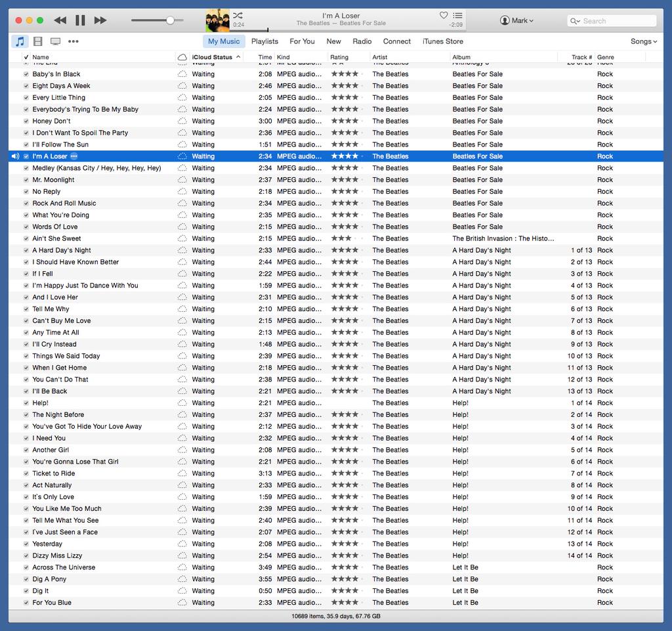Select the My Music tab

(224, 41)
